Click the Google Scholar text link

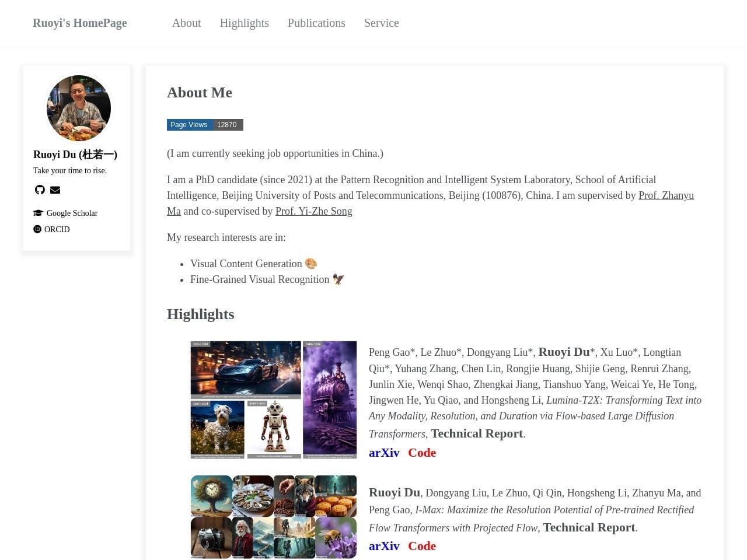click(x=72, y=213)
